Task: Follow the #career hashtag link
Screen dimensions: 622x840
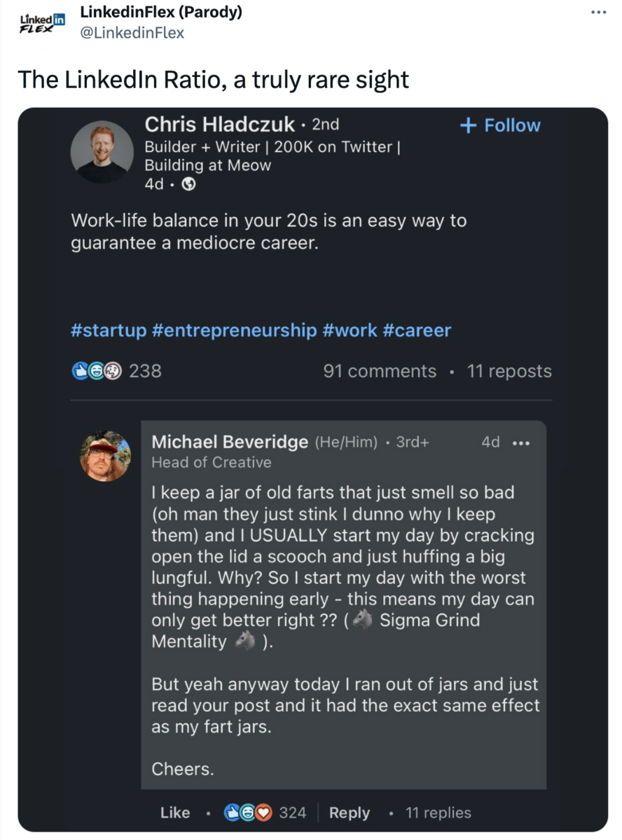Action: [417, 330]
